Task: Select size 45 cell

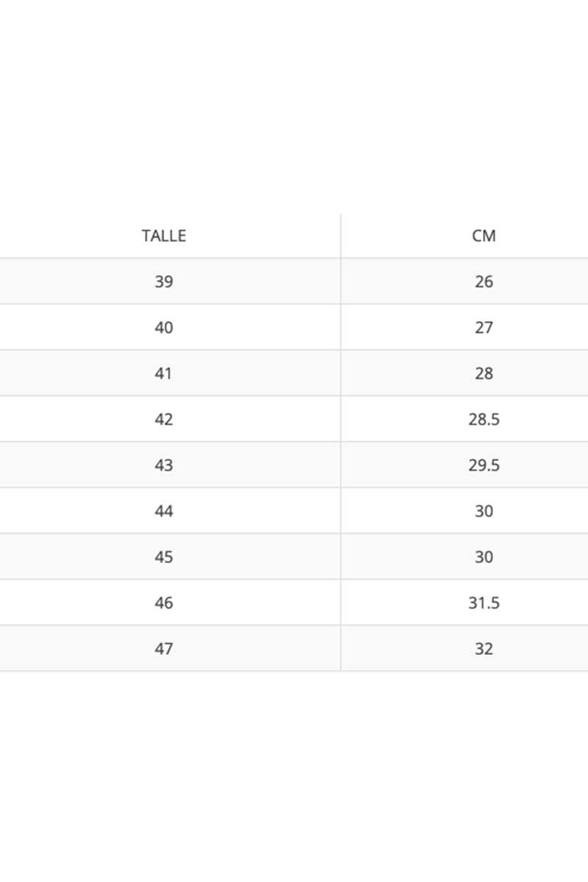Action: [x=164, y=557]
